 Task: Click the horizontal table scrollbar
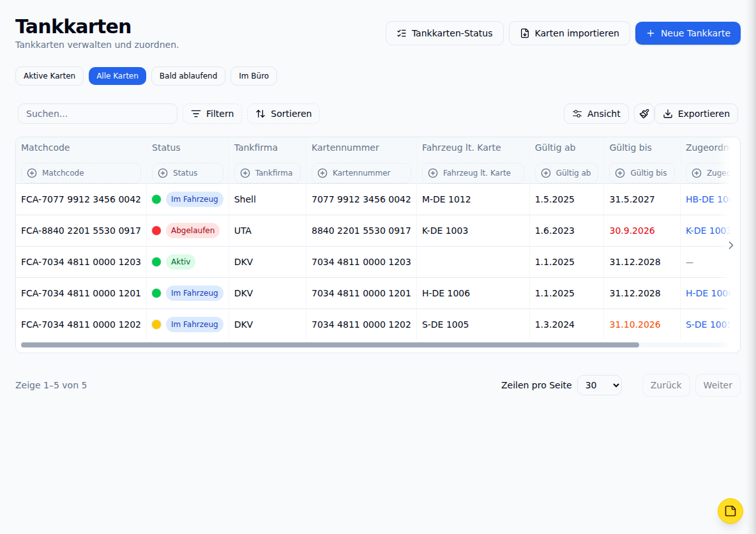pos(329,345)
